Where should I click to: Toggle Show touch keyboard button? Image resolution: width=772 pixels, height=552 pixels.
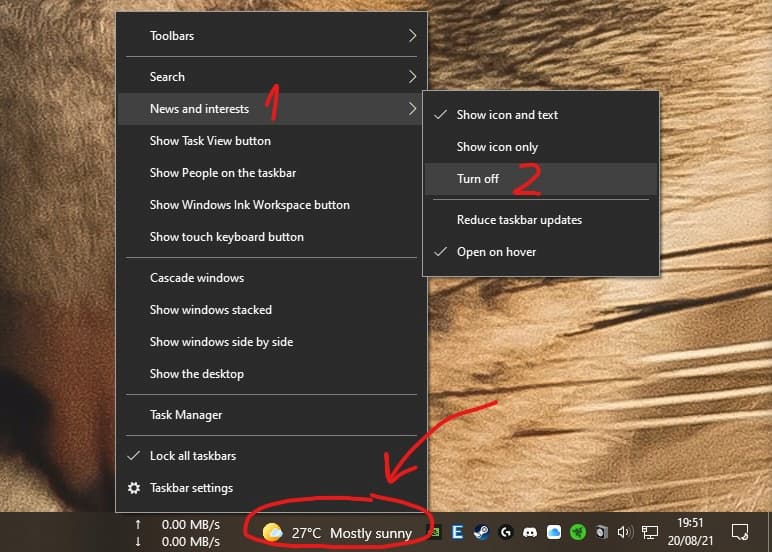271,237
